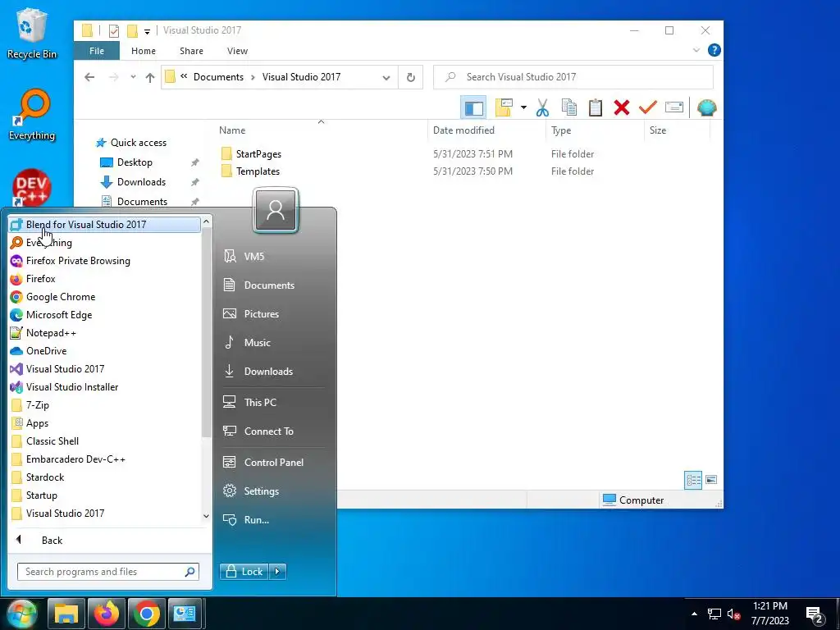
Task: Select the StartPages folder
Action: tap(258, 154)
